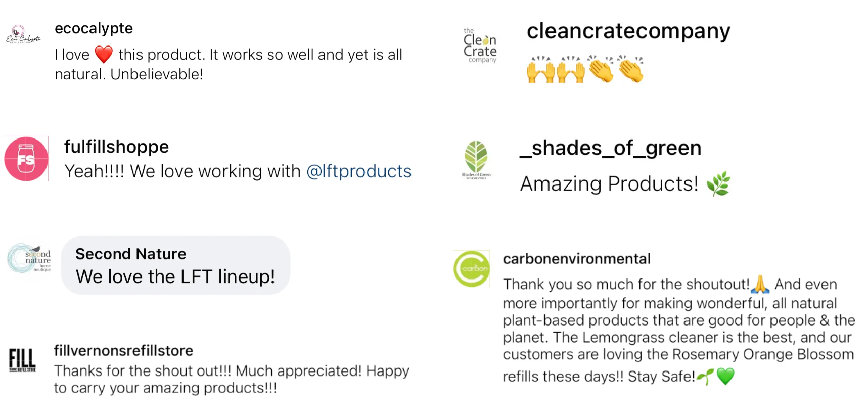Visit the cleancratecompany profile name
The image size is (868, 418).
click(628, 31)
